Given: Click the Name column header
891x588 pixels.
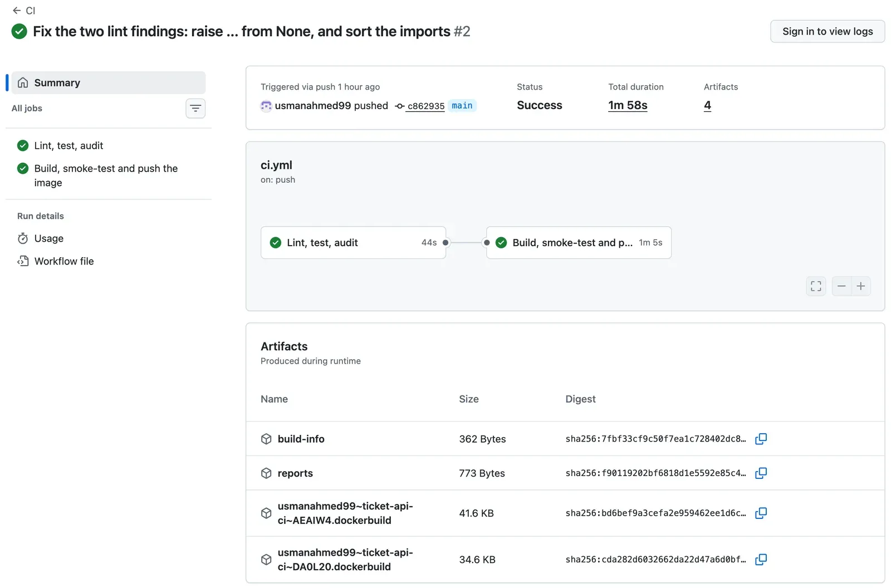Looking at the screenshot, I should coord(274,399).
